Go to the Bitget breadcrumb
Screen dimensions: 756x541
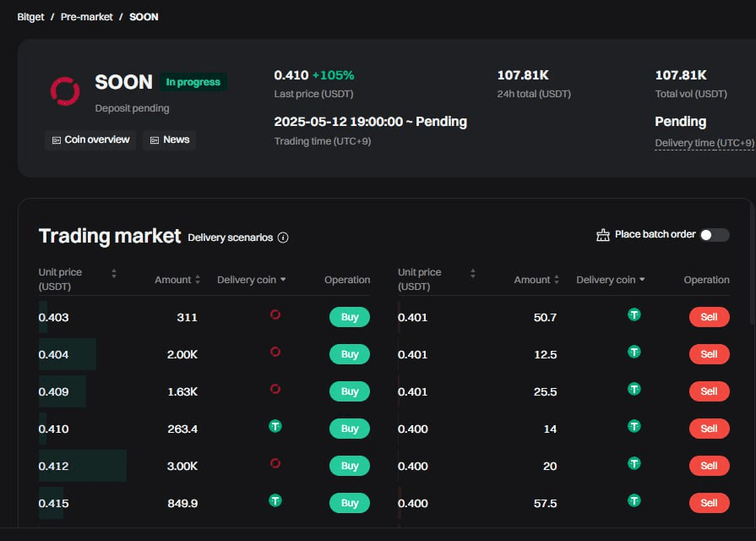[x=30, y=17]
